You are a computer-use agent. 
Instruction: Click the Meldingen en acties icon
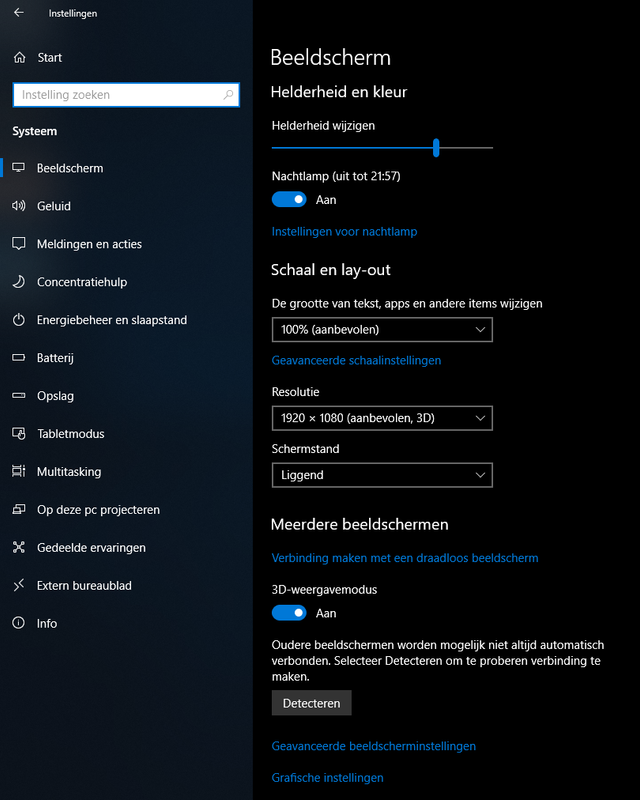18,243
